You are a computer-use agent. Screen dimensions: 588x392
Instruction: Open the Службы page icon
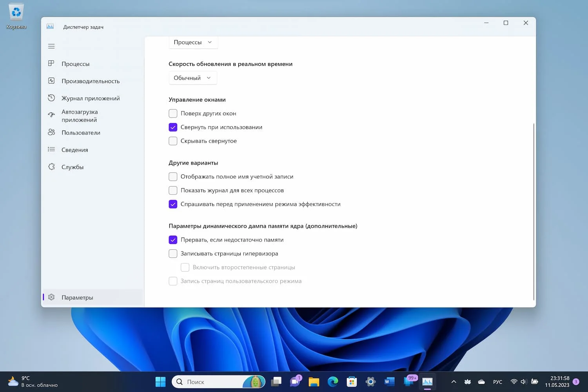(51, 167)
